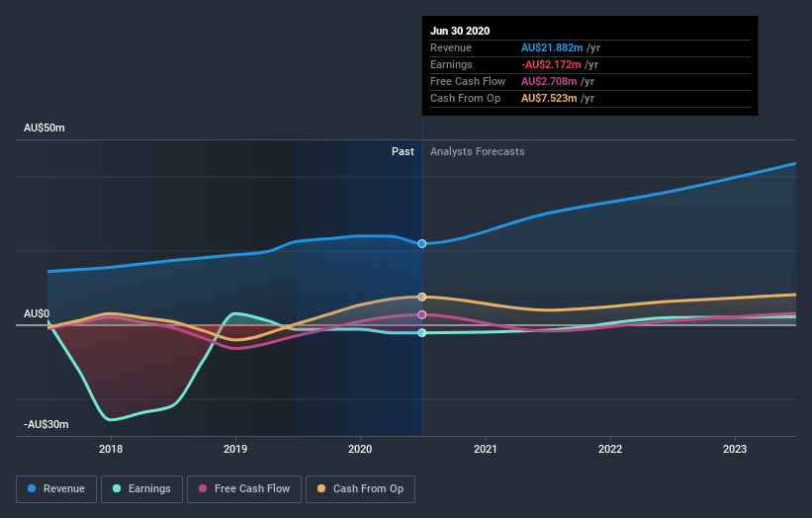Select the 2020 x-axis label
Viewport: 812px width, 518px height.
pyautogui.click(x=360, y=449)
